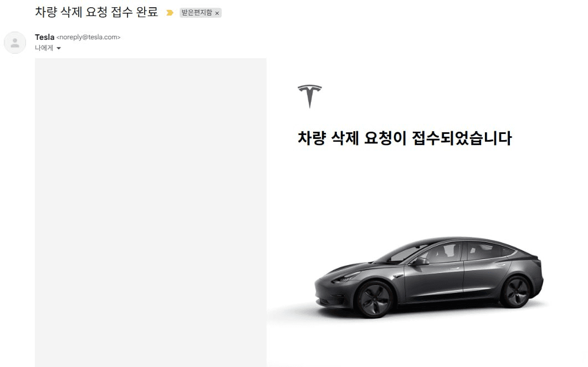
Task: Click the car's front wheel
Action: point(374,299)
